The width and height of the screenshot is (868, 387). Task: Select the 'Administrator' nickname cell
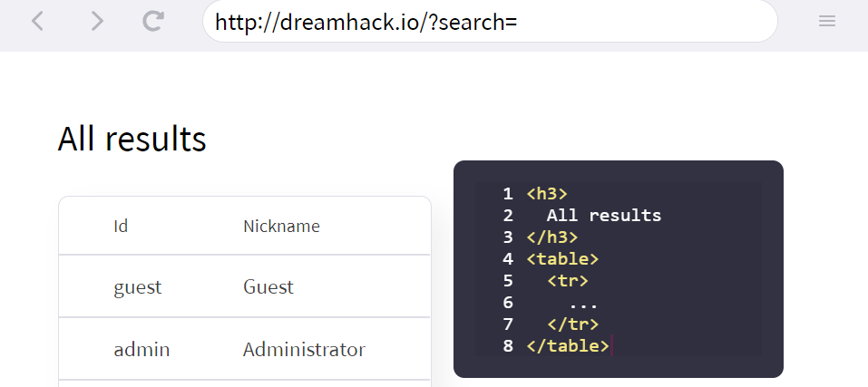(x=304, y=350)
